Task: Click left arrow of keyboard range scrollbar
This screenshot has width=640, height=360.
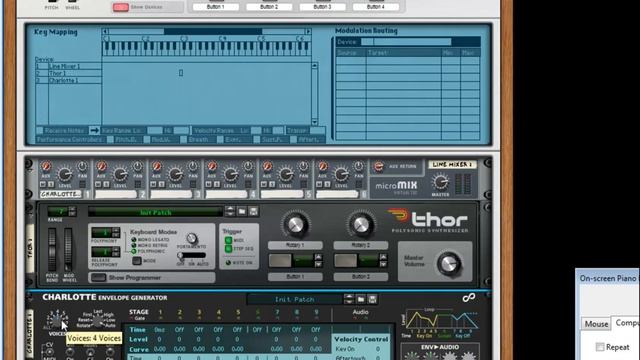Action: click(105, 31)
